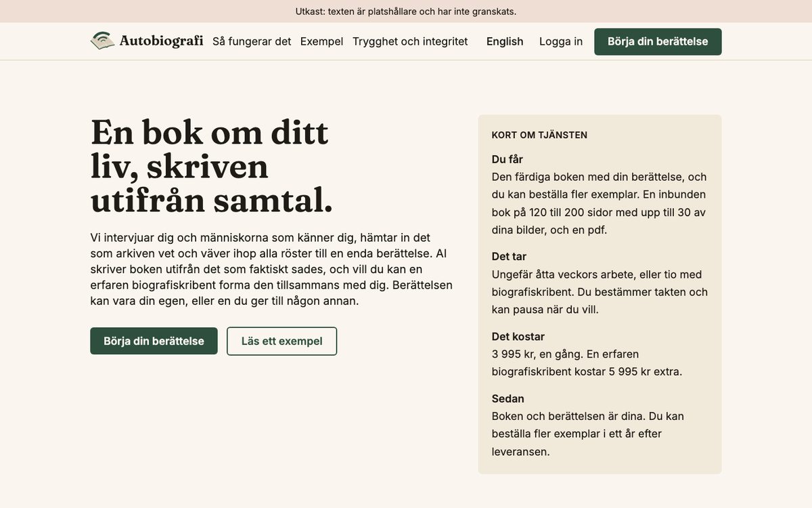Click header Börja din berättelse button
The width and height of the screenshot is (812, 508).
tap(658, 41)
